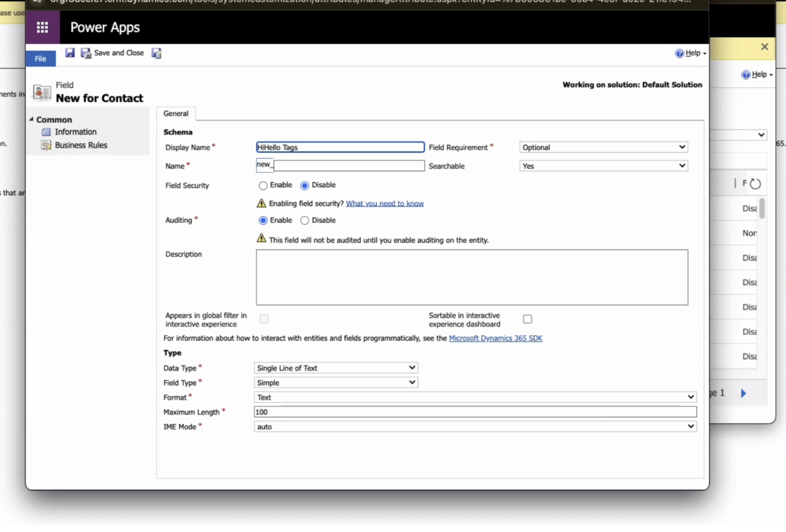Toggle Sortable in interactive experience dashboard checkbox
This screenshot has height=532, width=786.
pos(528,319)
